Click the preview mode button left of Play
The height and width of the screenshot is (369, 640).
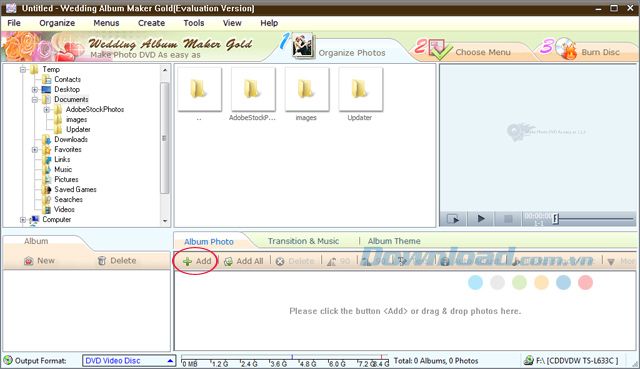coord(453,219)
